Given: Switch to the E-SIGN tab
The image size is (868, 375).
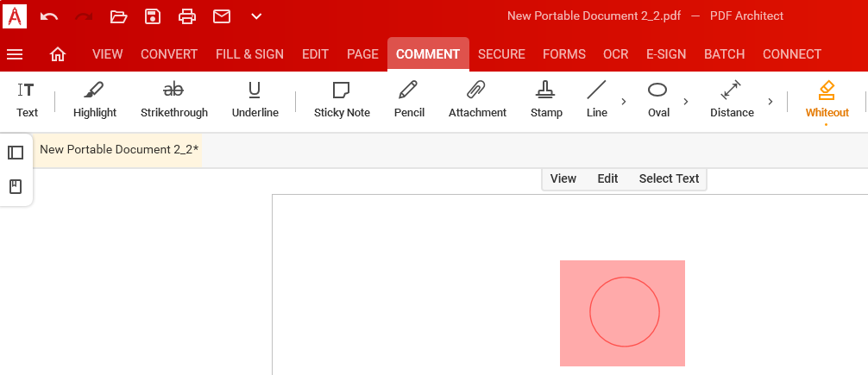Looking at the screenshot, I should [666, 54].
